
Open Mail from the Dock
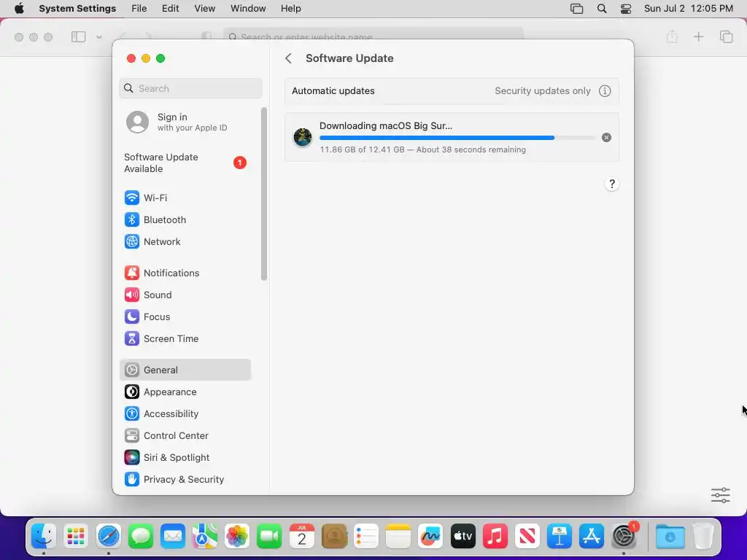click(x=172, y=536)
